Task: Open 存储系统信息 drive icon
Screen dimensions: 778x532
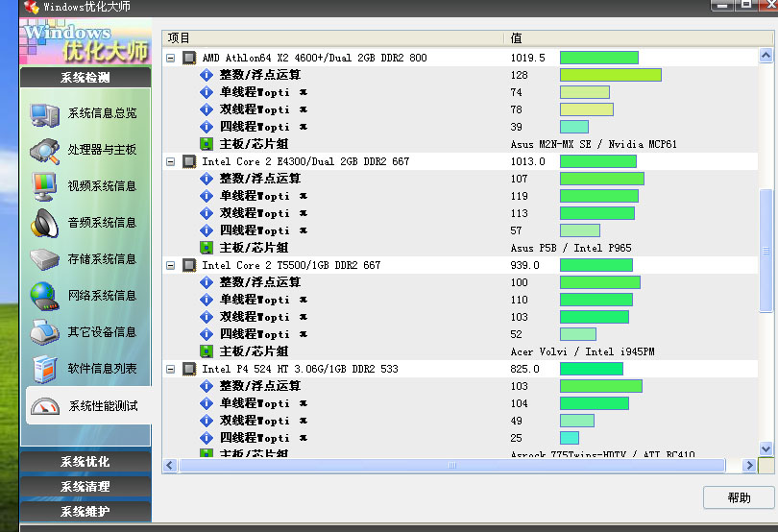Action: [x=44, y=259]
